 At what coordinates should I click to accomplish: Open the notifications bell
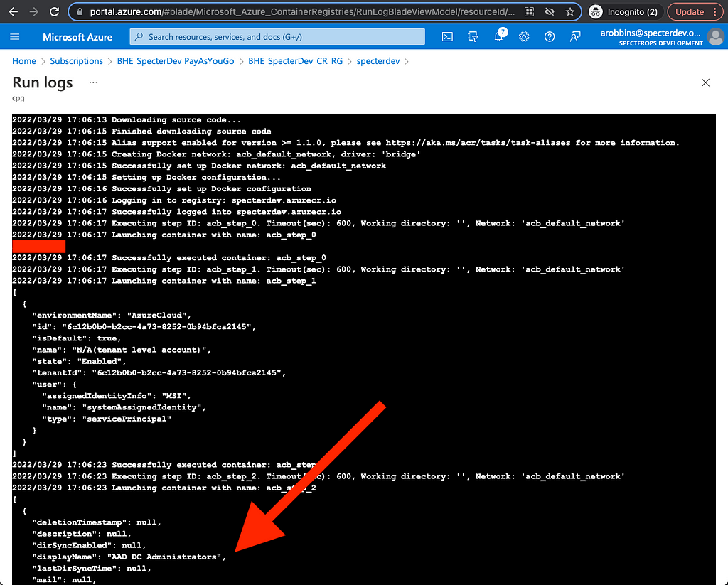pos(499,36)
